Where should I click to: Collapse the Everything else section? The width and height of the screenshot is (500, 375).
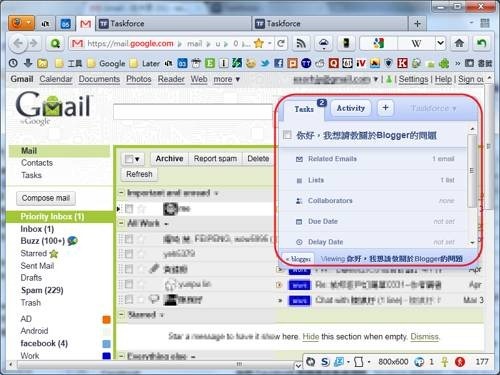point(121,356)
